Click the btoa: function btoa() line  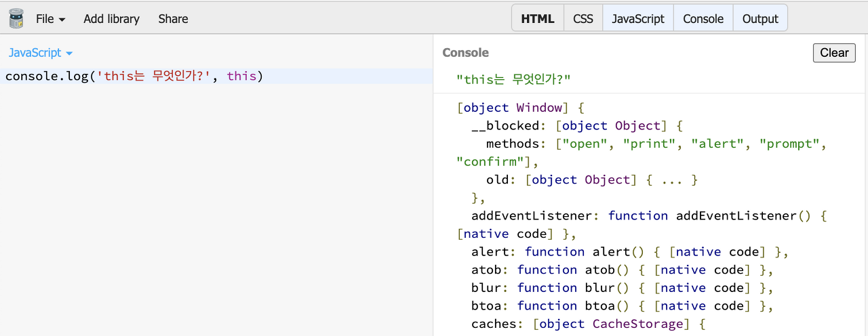(x=623, y=306)
